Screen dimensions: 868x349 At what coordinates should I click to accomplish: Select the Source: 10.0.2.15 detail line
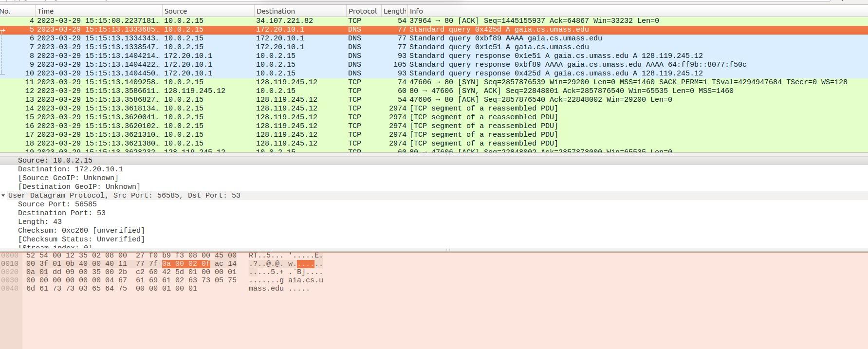click(x=434, y=160)
